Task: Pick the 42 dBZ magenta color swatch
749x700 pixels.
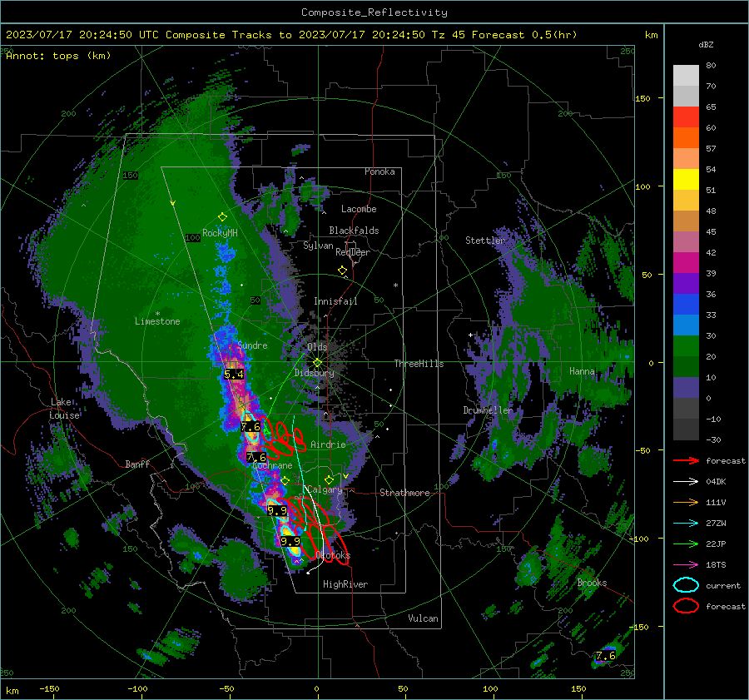Action: tap(686, 263)
